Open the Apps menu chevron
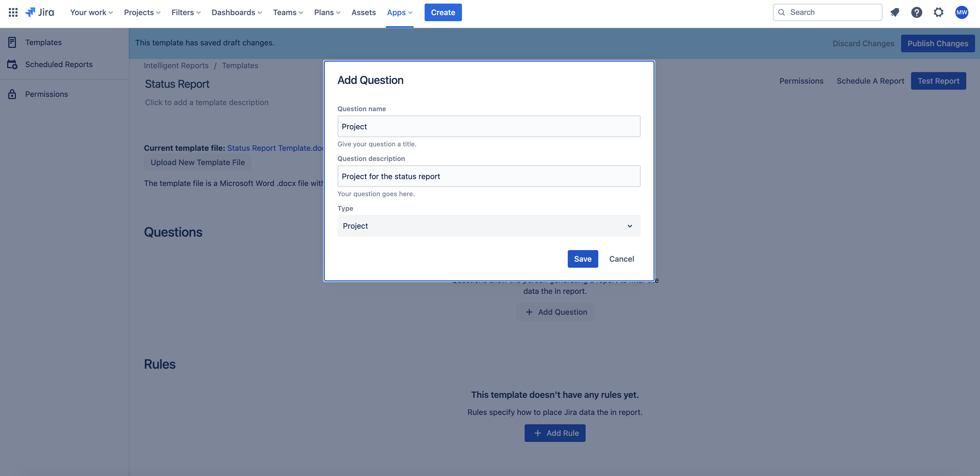 pos(410,12)
